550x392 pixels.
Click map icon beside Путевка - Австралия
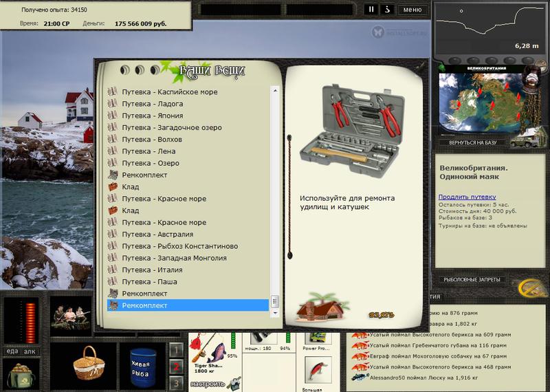coord(112,234)
